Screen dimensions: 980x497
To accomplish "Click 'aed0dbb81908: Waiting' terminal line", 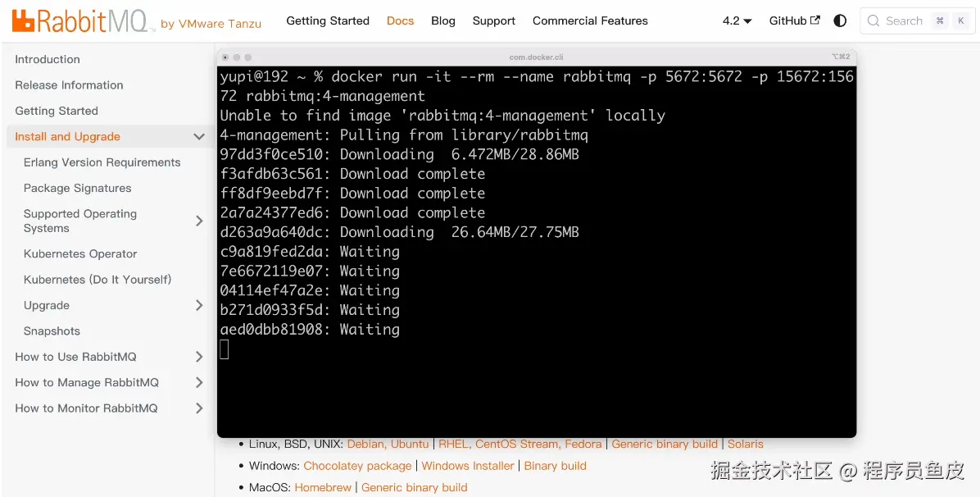I will [310, 329].
